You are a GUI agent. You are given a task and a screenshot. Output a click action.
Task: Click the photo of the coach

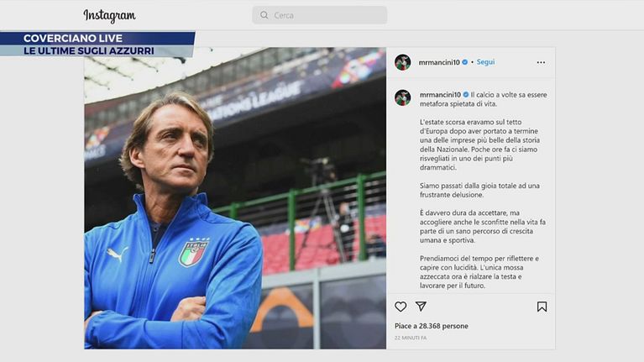tap(235, 202)
